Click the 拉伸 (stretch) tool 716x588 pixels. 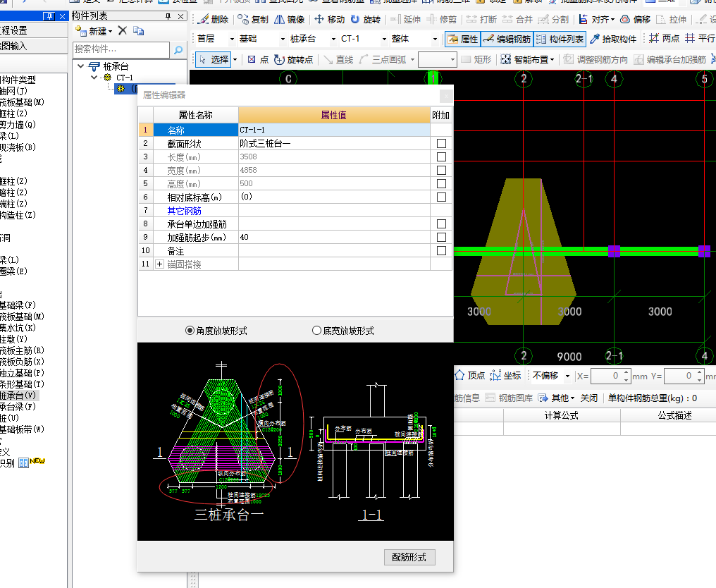[671, 19]
